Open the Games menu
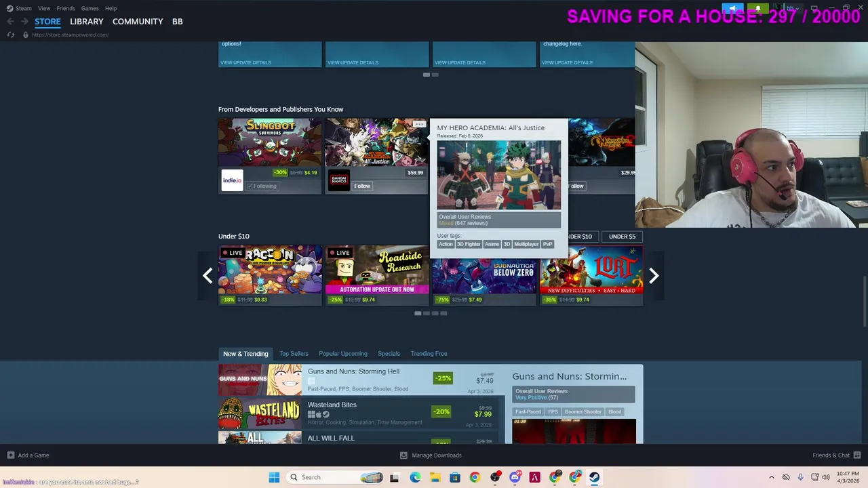The image size is (868, 488). [90, 8]
